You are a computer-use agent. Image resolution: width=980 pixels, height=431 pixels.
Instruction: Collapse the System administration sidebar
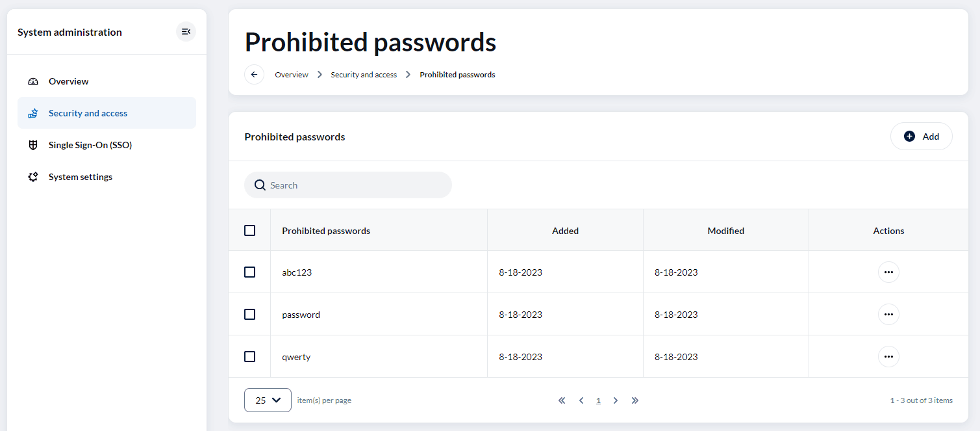[186, 32]
